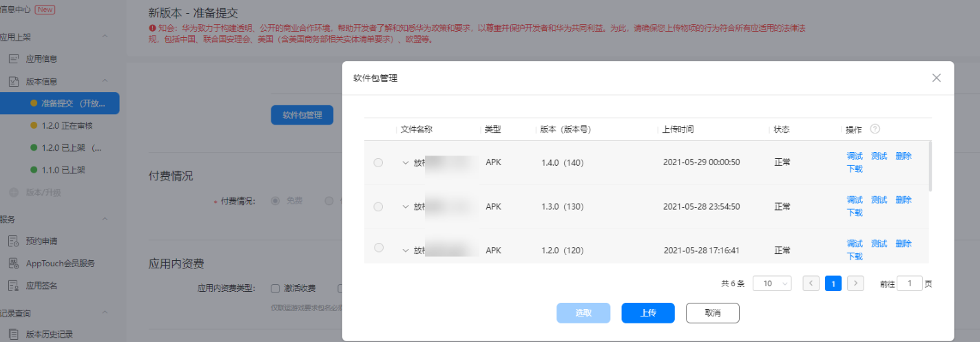Select page 1 in pagination
The height and width of the screenshot is (342, 980).
833,284
